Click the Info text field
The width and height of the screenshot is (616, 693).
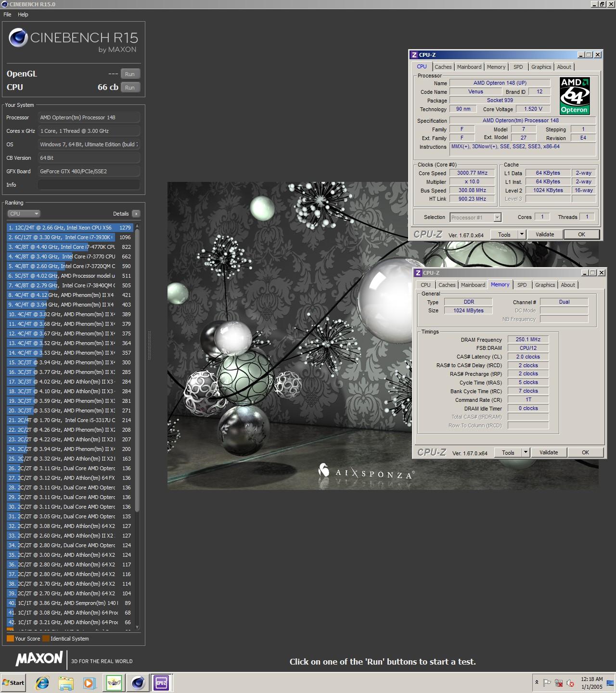pos(89,185)
